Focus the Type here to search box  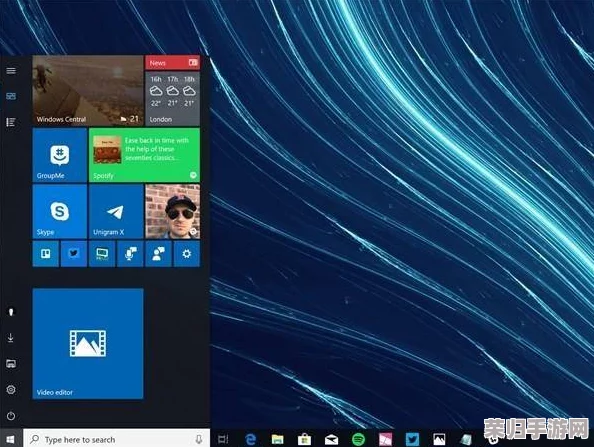coord(116,439)
